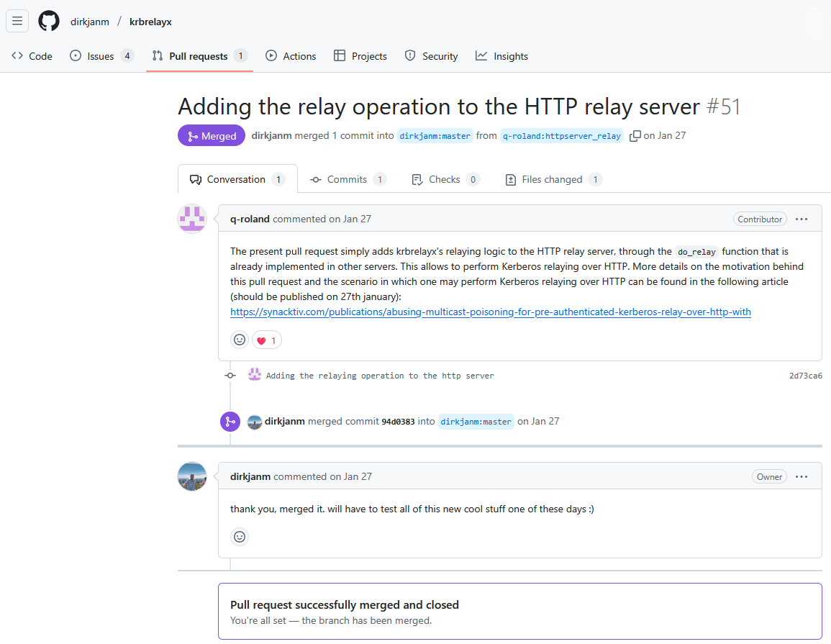Switch to the Files changed tab
The height and width of the screenshot is (644, 831).
(x=553, y=179)
